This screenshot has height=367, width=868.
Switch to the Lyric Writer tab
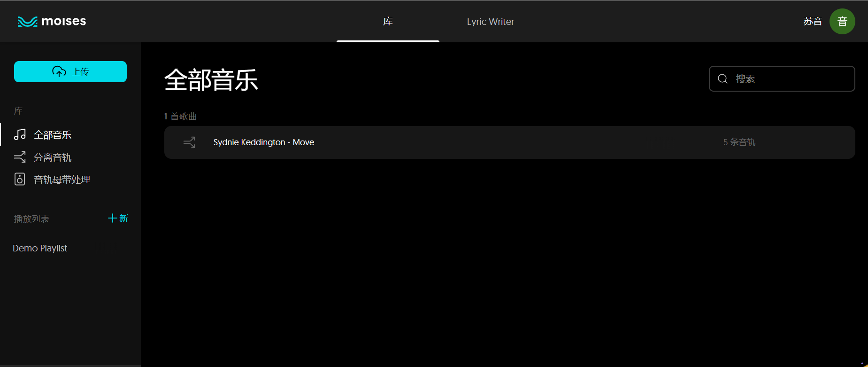coord(490,22)
